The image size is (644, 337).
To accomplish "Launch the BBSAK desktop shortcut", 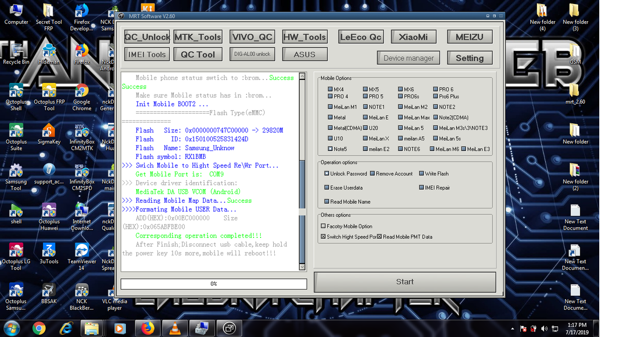I will (49, 294).
